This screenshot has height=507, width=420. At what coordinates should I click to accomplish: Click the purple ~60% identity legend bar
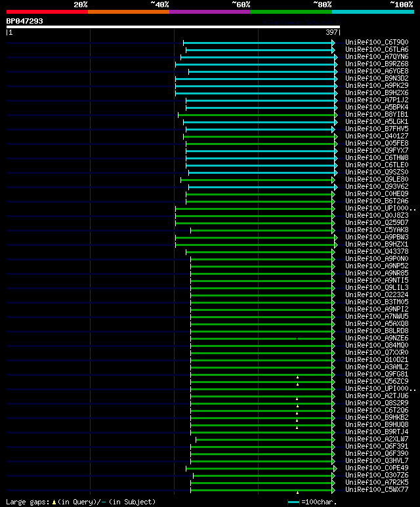click(210, 12)
